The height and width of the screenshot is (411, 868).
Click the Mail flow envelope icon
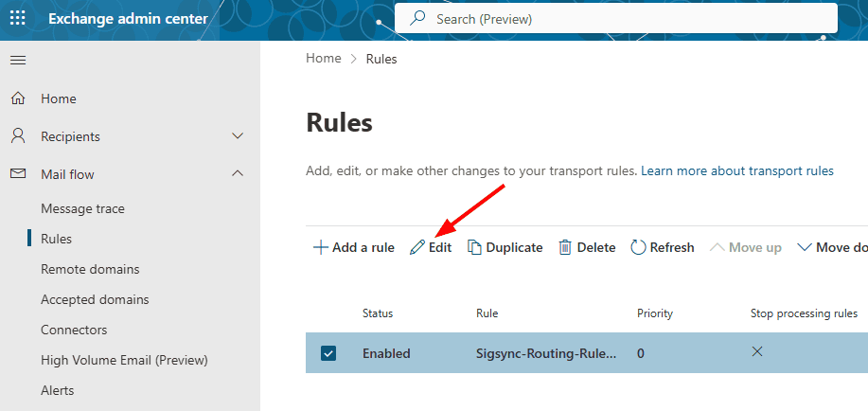click(x=18, y=174)
